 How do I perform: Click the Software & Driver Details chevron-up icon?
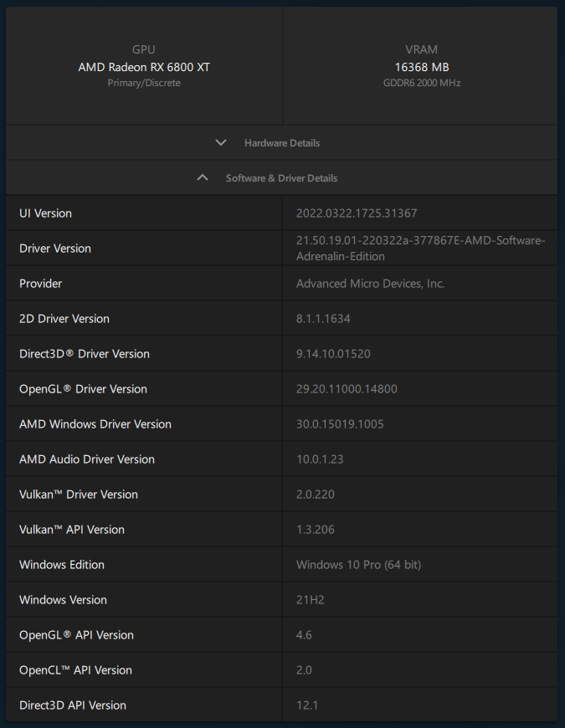coord(203,177)
